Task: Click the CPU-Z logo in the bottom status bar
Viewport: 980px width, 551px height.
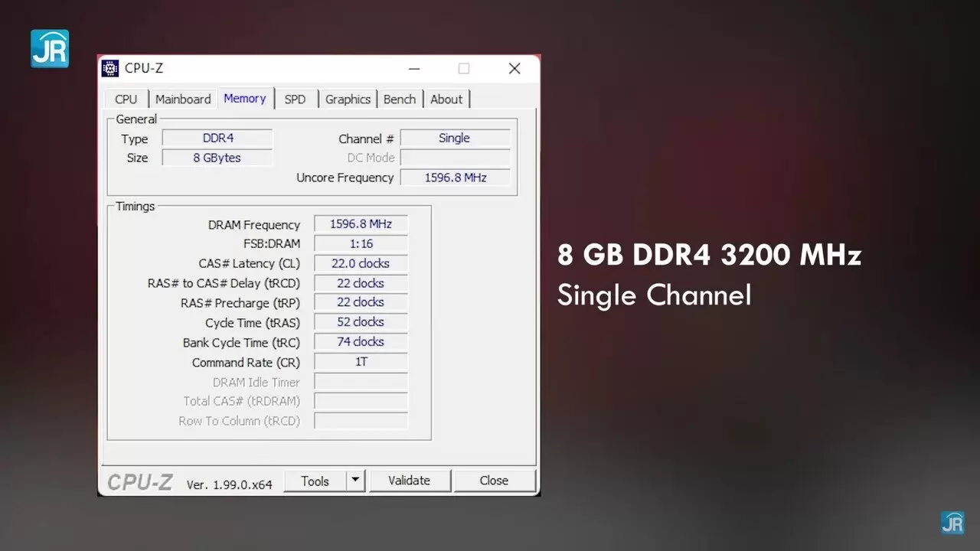Action: pyautogui.click(x=139, y=481)
